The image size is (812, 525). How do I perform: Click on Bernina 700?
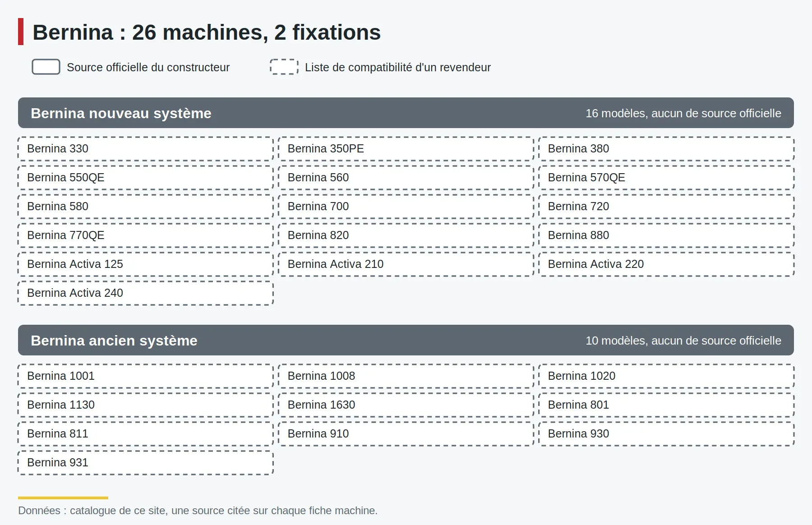click(x=406, y=207)
